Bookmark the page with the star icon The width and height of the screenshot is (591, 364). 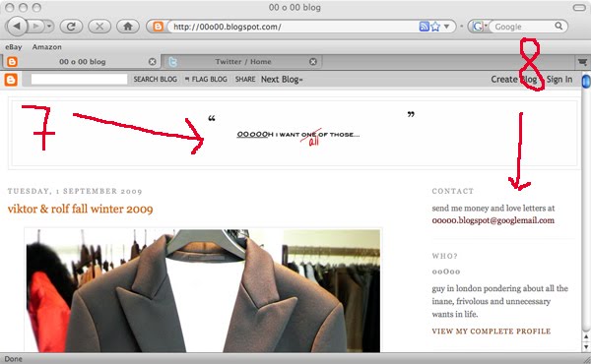[x=435, y=27]
